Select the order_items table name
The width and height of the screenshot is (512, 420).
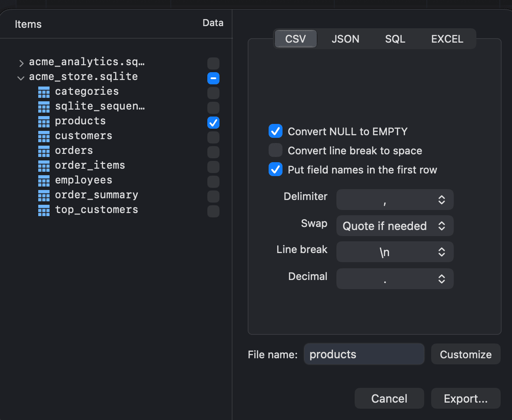pyautogui.click(x=90, y=165)
